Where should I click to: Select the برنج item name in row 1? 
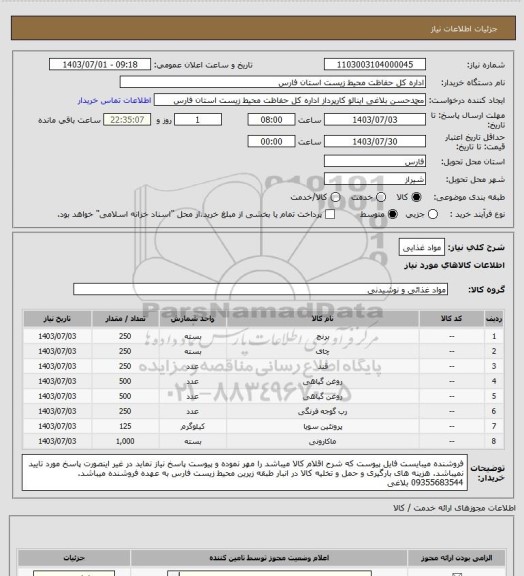click(x=323, y=336)
